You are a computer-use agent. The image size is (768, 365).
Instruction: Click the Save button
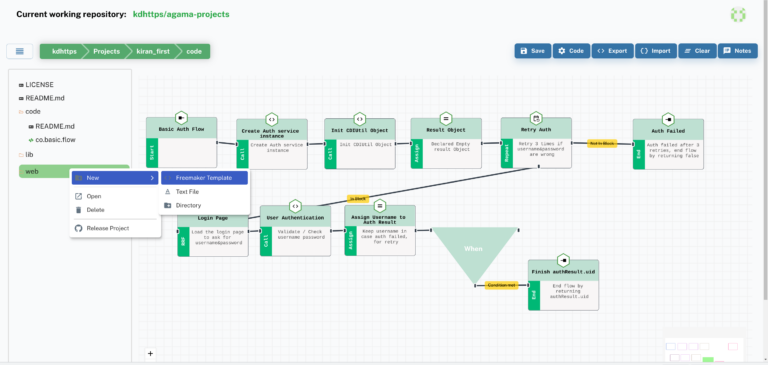tap(532, 51)
